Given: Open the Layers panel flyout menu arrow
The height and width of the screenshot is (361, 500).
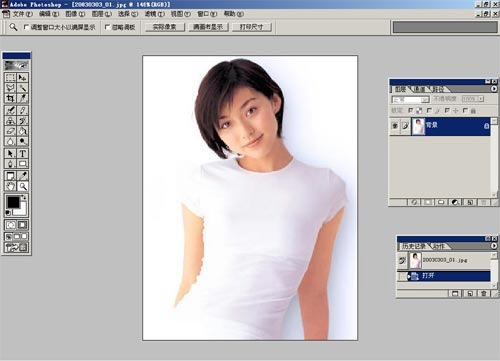Looking at the screenshot, I should tap(494, 89).
